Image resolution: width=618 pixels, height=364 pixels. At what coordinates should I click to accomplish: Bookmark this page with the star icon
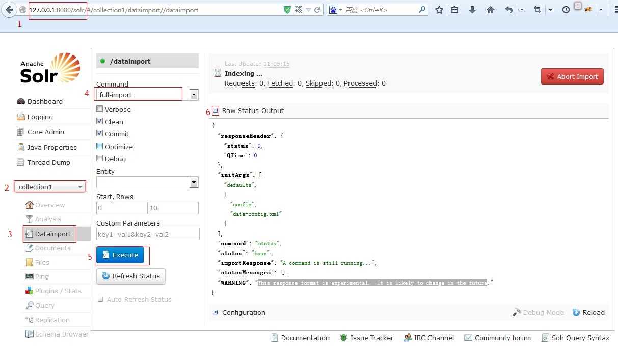pyautogui.click(x=439, y=10)
